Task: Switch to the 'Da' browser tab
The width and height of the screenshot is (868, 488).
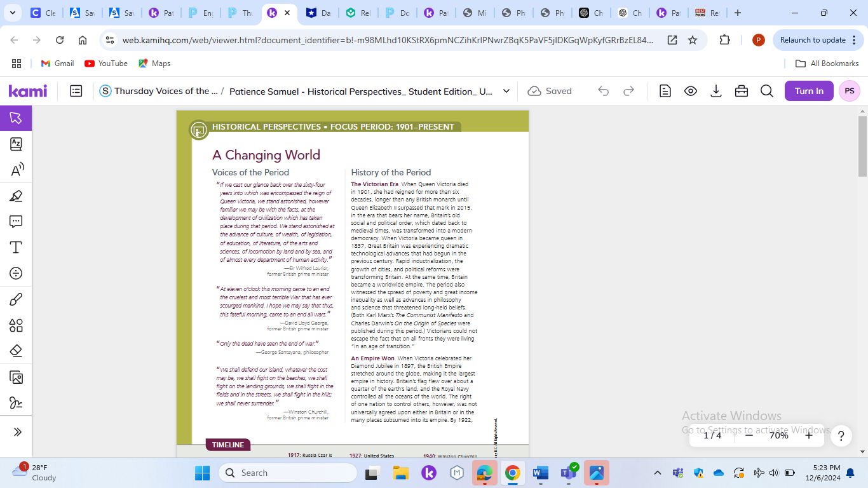Action: pyautogui.click(x=319, y=13)
